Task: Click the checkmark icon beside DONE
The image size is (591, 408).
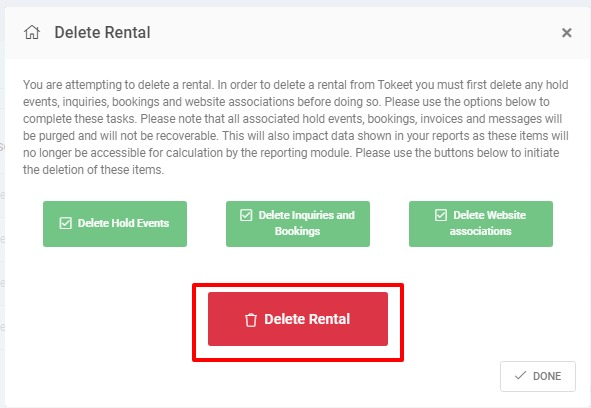Action: (520, 376)
